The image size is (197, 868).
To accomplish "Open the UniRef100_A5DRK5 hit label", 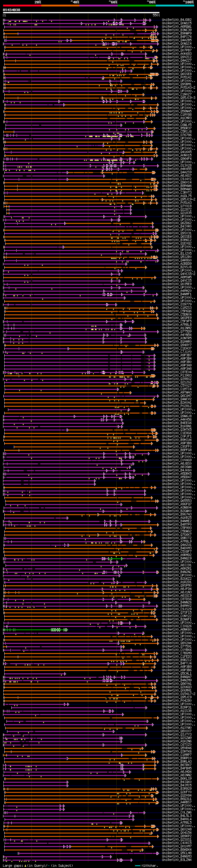I will click(177, 474).
